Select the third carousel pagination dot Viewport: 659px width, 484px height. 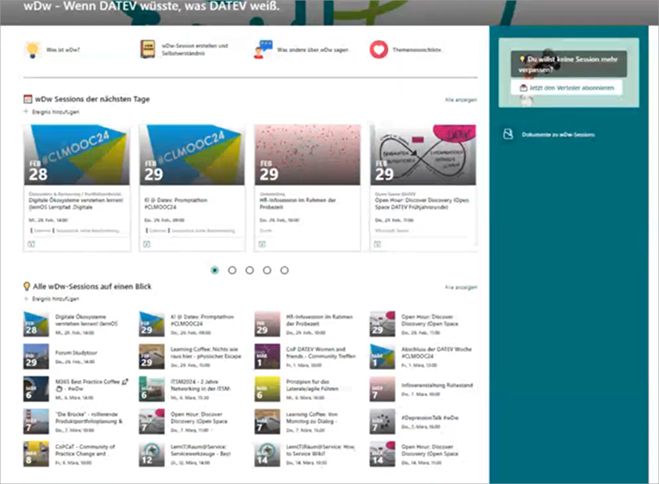pyautogui.click(x=250, y=270)
